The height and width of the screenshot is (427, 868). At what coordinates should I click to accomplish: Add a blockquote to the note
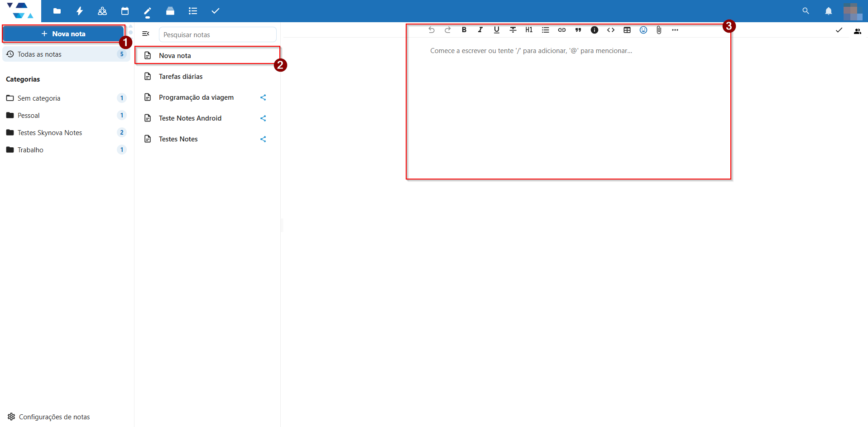(x=578, y=30)
